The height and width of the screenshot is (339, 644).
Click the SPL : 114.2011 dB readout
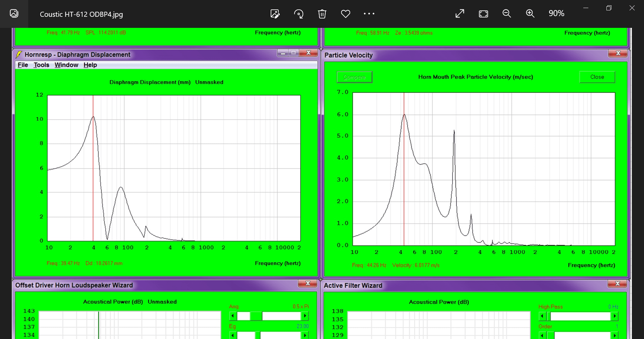coord(106,33)
